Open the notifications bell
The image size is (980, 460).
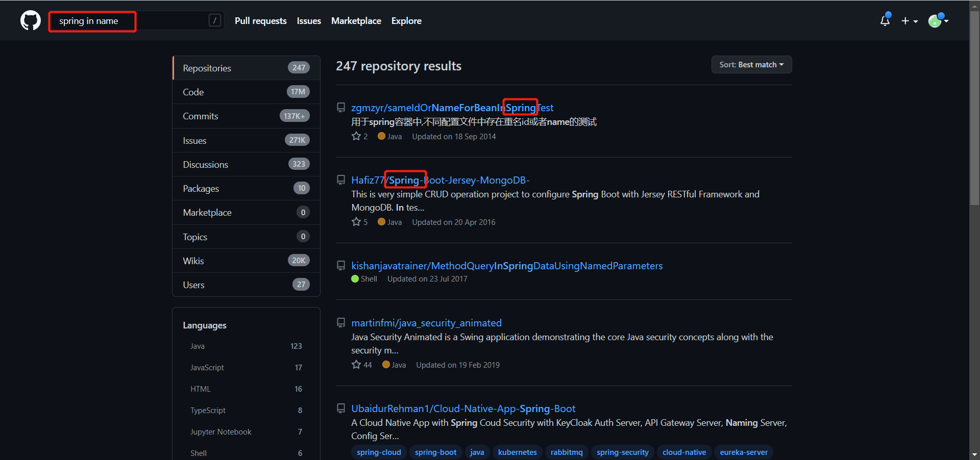pos(885,20)
